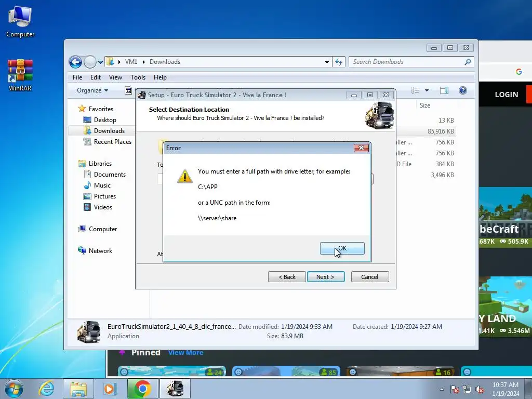This screenshot has height=399, width=532.
Task: Open Windows Explorer taskbar icon
Action: (78, 389)
